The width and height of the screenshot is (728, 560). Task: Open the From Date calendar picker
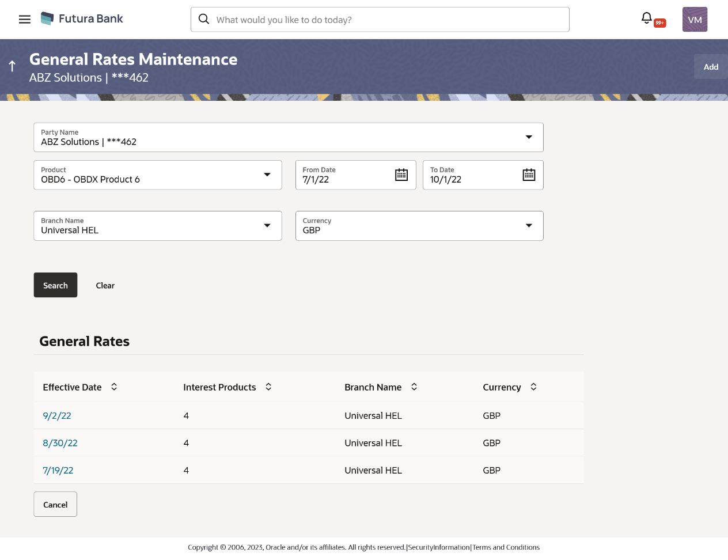point(401,175)
